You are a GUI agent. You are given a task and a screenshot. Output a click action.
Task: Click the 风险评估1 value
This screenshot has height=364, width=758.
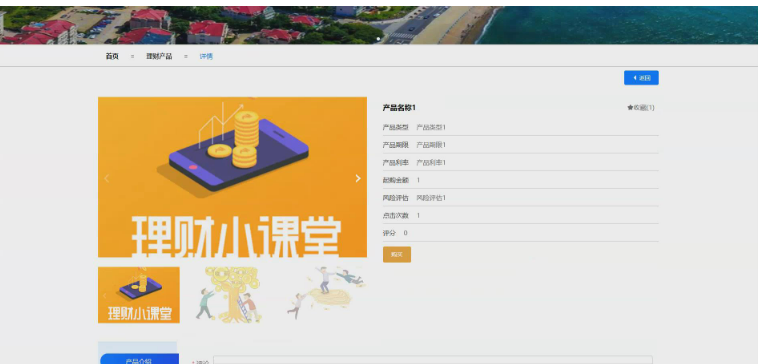[431, 198]
